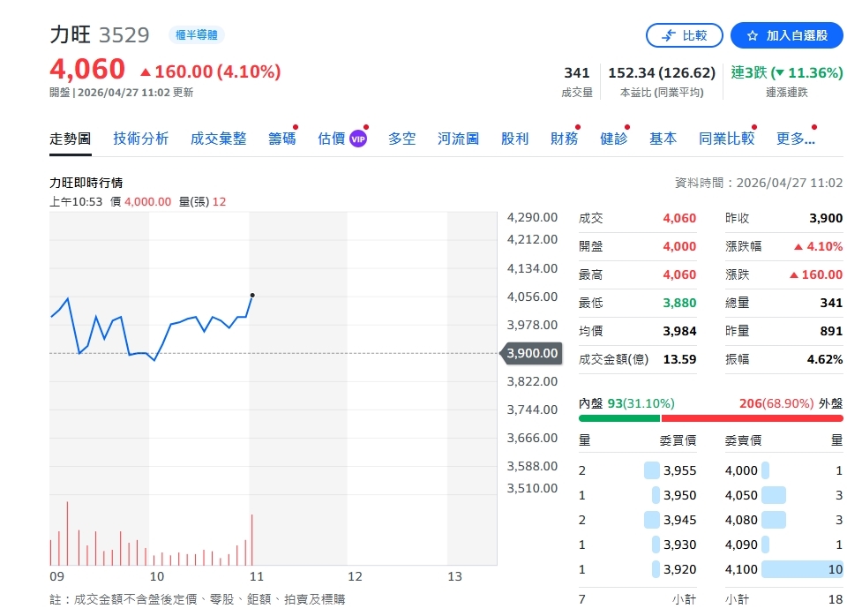Click the latest price point on the chart
862x616 pixels.
click(x=252, y=296)
